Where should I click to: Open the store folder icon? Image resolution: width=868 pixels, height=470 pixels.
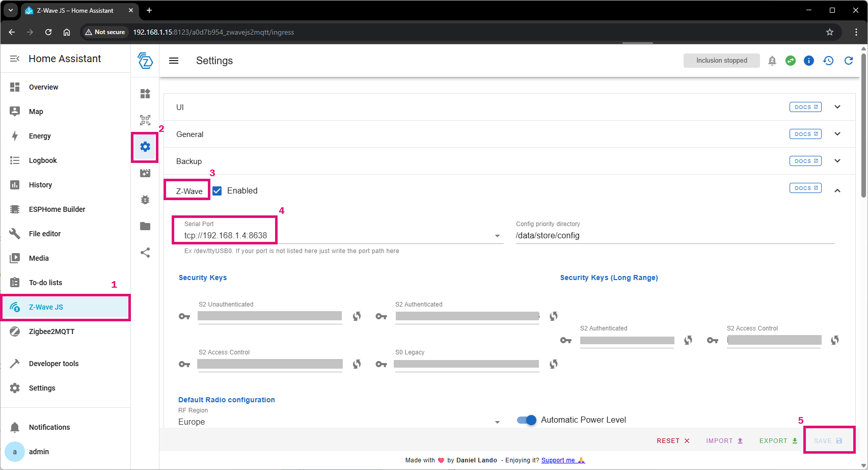pos(145,226)
